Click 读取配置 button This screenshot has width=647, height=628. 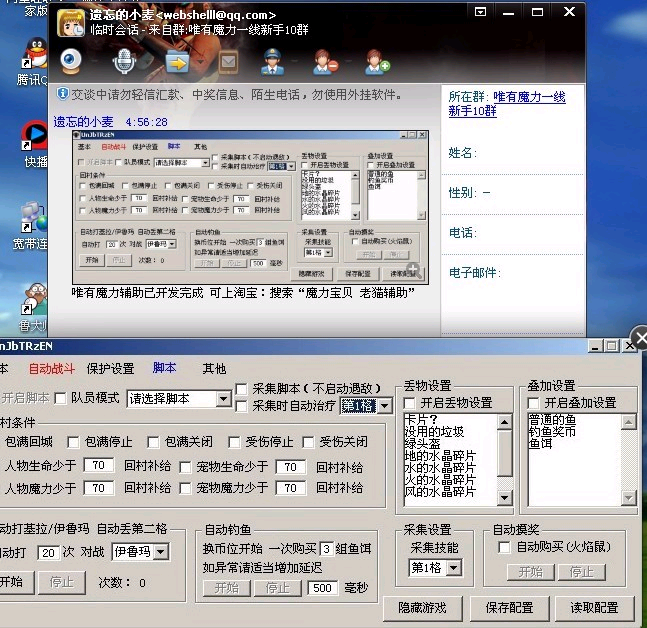click(x=594, y=608)
